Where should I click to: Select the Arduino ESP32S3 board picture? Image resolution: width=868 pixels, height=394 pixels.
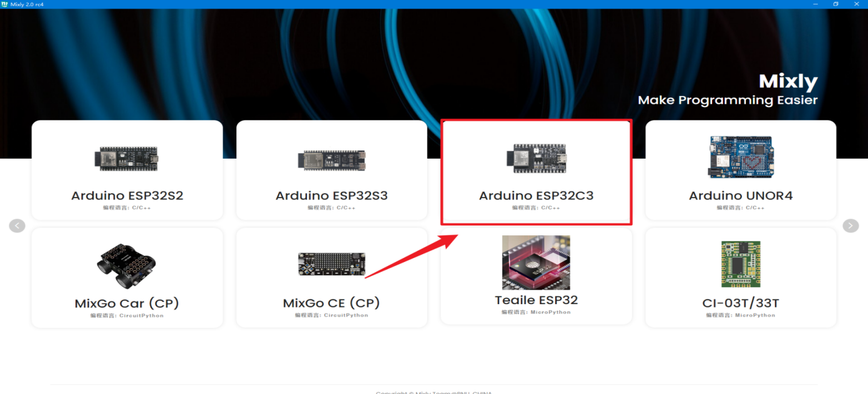click(331, 160)
